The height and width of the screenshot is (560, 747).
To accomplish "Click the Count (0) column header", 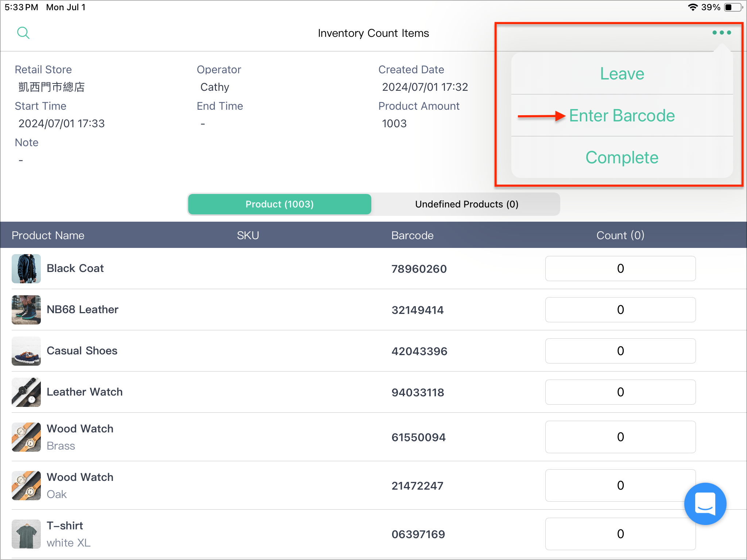I will coord(620,236).
